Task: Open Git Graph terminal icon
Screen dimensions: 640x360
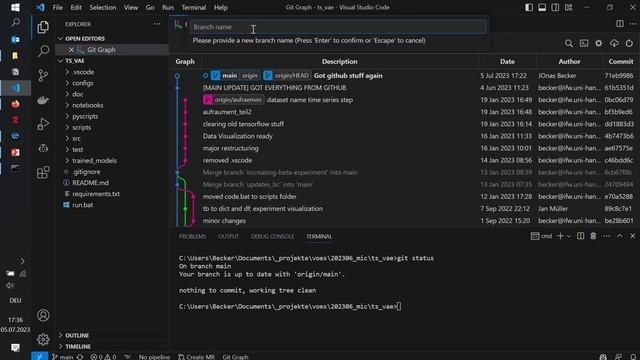Action: pyautogui.click(x=584, y=43)
